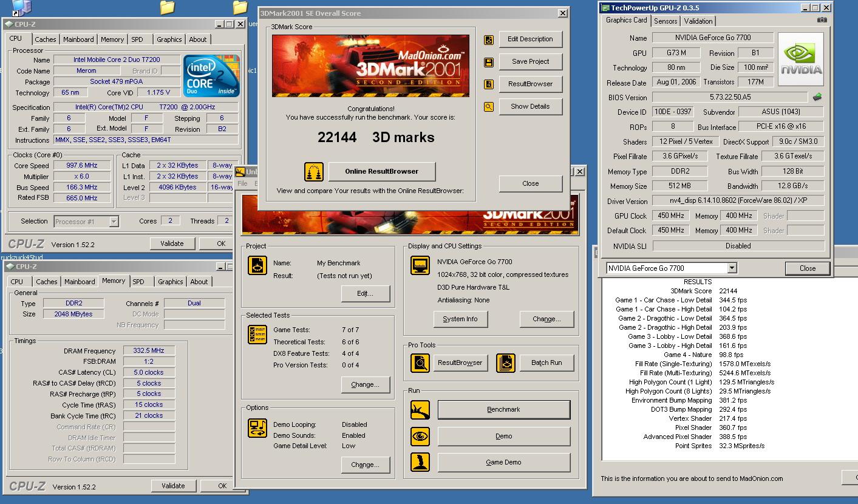
Task: Click the Game Demo joystick icon
Action: point(420,463)
